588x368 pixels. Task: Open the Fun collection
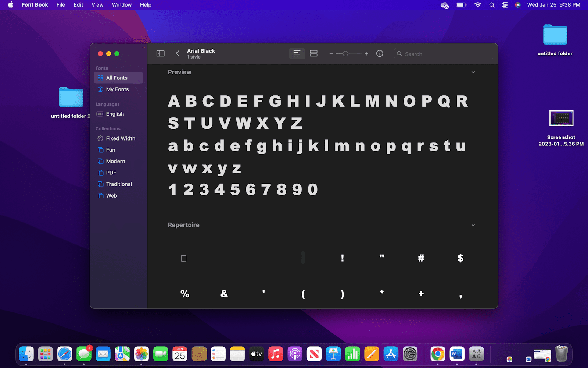pyautogui.click(x=118, y=150)
